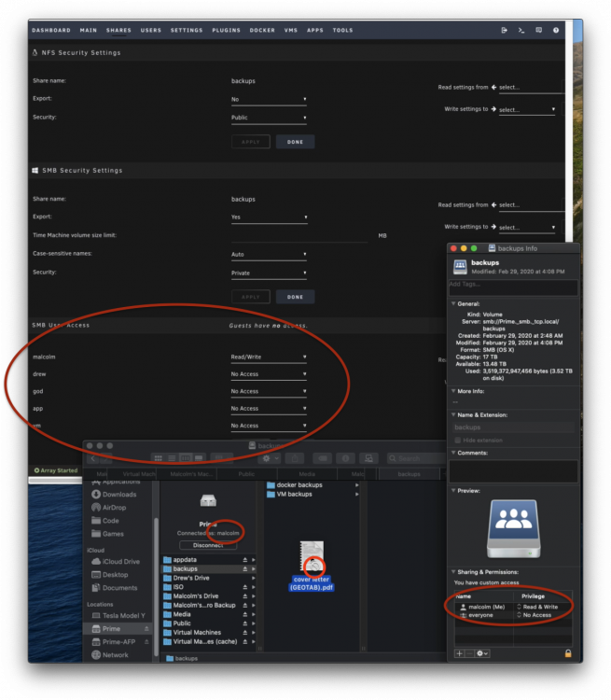611x700 pixels.
Task: Click Done under SMB Security Settings
Action: click(295, 297)
